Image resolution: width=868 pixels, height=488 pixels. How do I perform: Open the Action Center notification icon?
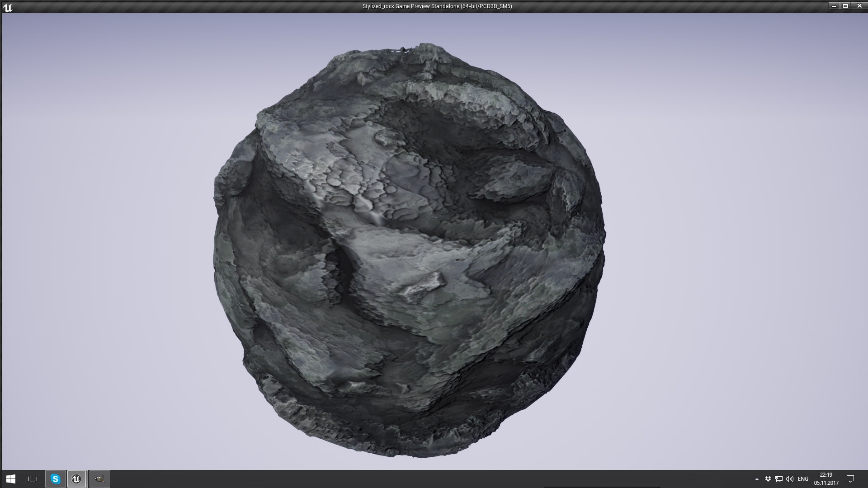[849, 479]
